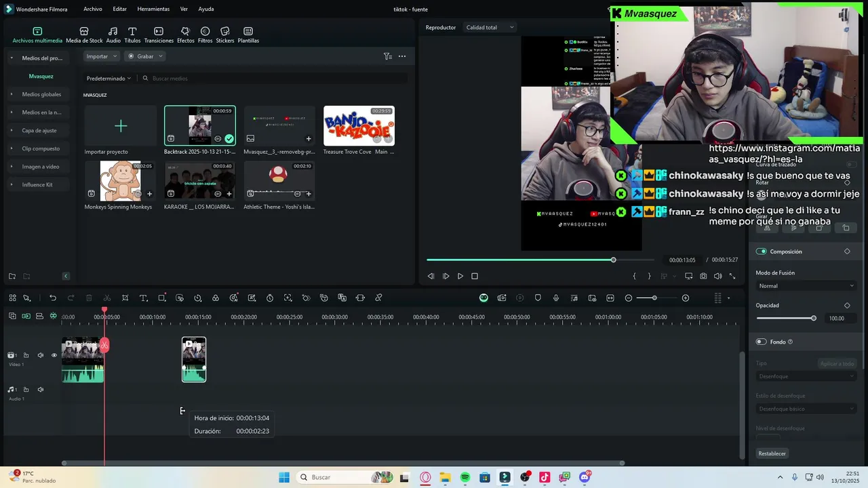Select the Monkeys Spinning Monkeys clip thumbnail
Image resolution: width=868 pixels, height=488 pixels.
pyautogui.click(x=120, y=181)
